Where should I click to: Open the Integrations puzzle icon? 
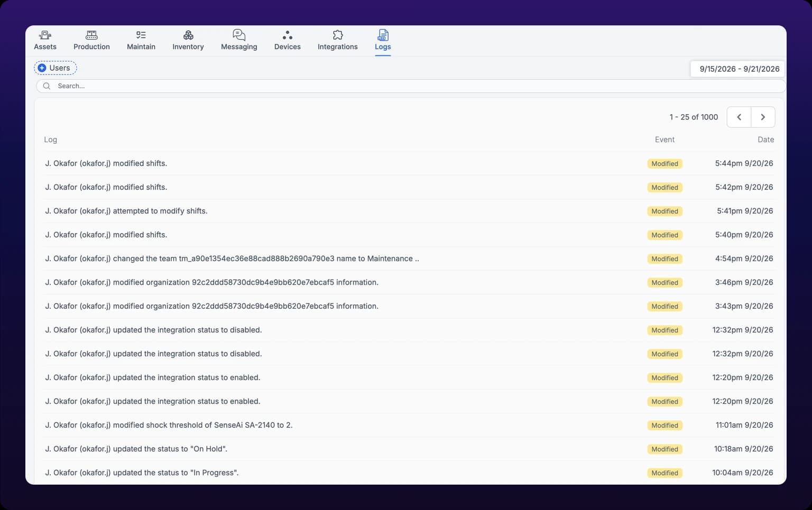click(x=338, y=35)
